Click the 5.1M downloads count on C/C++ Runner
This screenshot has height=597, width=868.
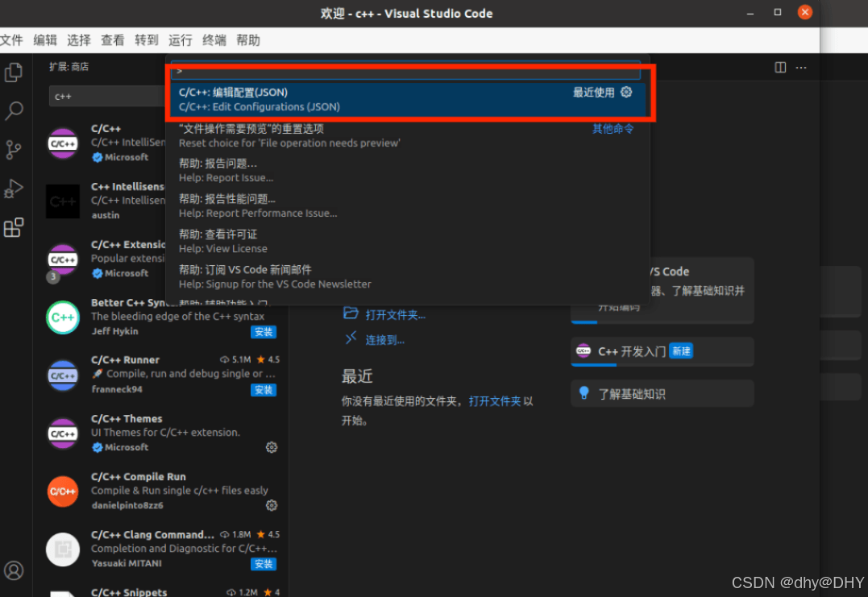(x=235, y=359)
